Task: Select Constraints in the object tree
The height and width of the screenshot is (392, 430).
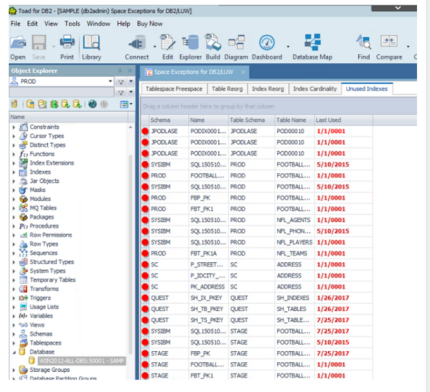Action: [x=44, y=127]
